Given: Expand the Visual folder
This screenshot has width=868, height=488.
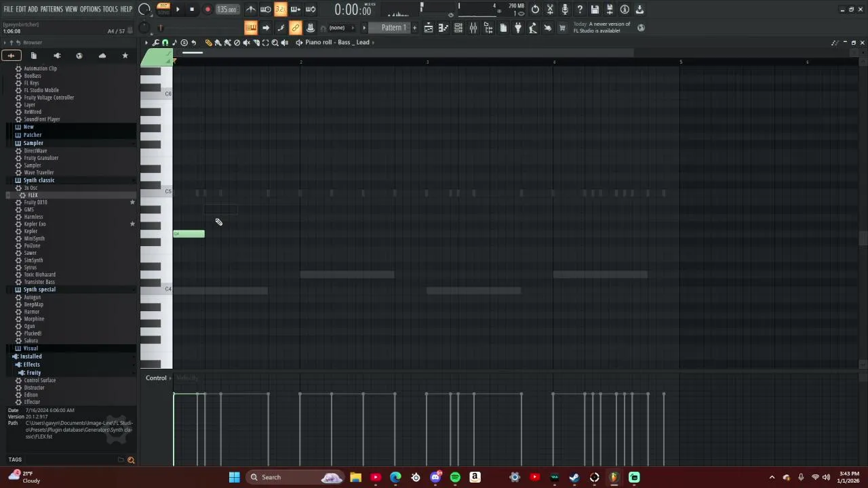Looking at the screenshot, I should (31, 348).
